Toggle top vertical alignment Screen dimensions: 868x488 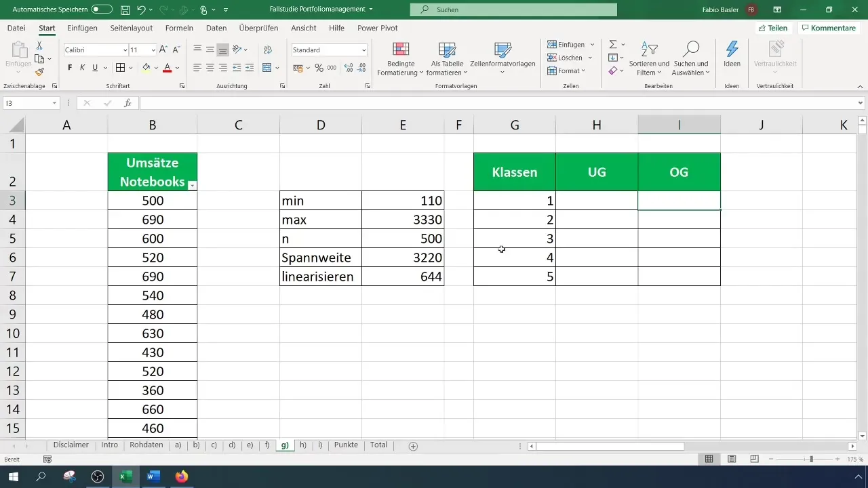[x=197, y=49]
